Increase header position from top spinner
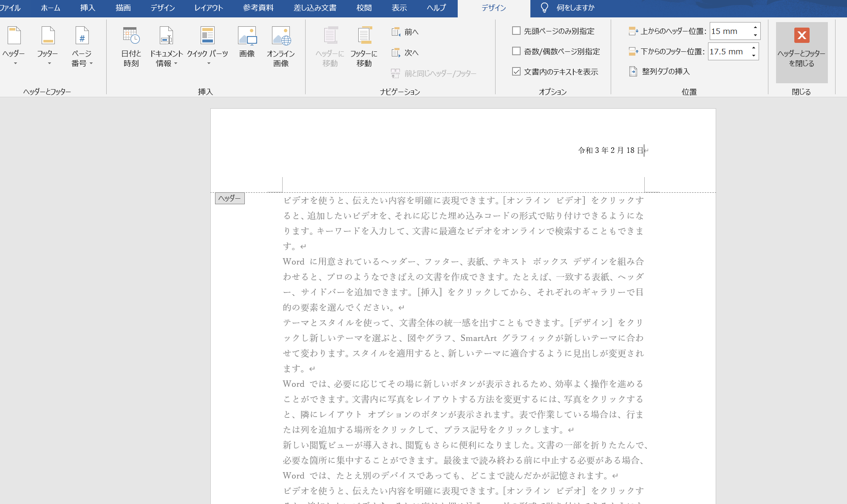This screenshot has height=504, width=847. point(755,27)
